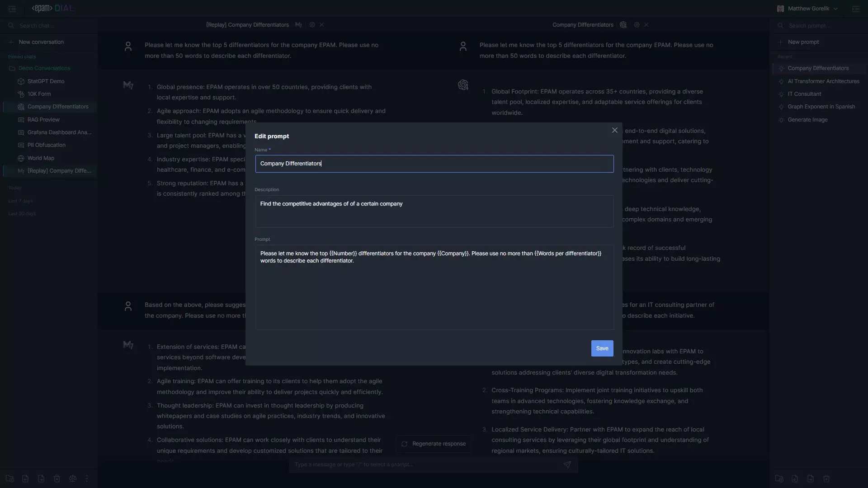Import prompts icon in right footer
This screenshot has width=868, height=488.
point(795,479)
